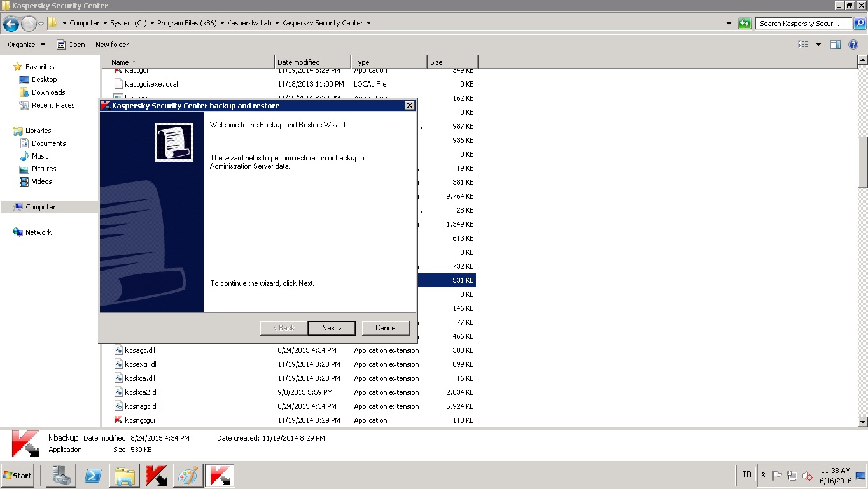868x489 pixels.
Task: Expand the Organize menu
Action: coord(26,45)
